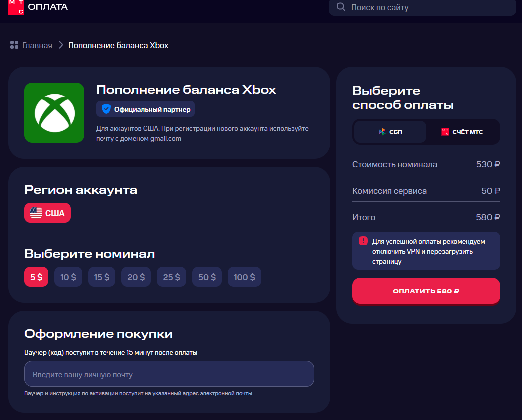Click the official partner shield icon
The height and width of the screenshot is (420, 522).
click(x=106, y=109)
